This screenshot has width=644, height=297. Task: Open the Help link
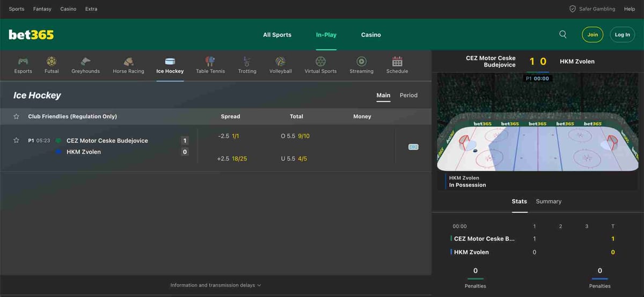630,9
